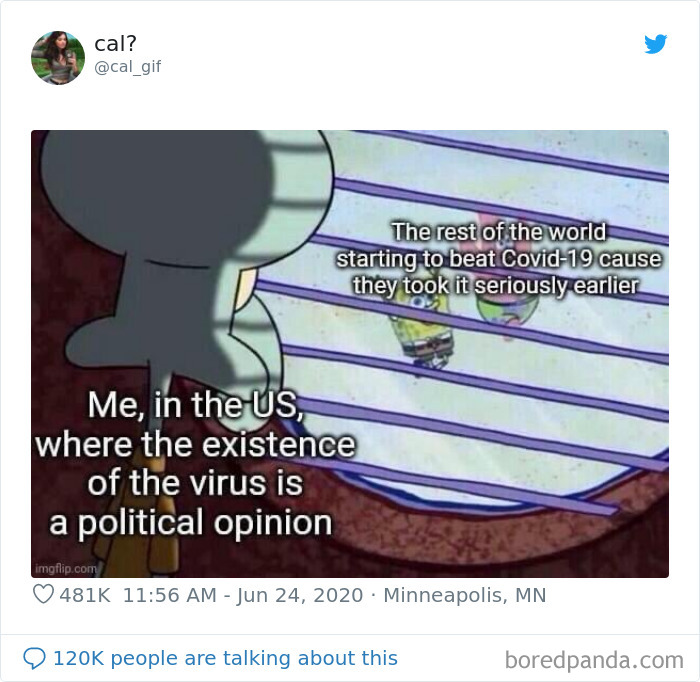
Task: Click the caption line 'a political opinion'
Action: (191, 523)
